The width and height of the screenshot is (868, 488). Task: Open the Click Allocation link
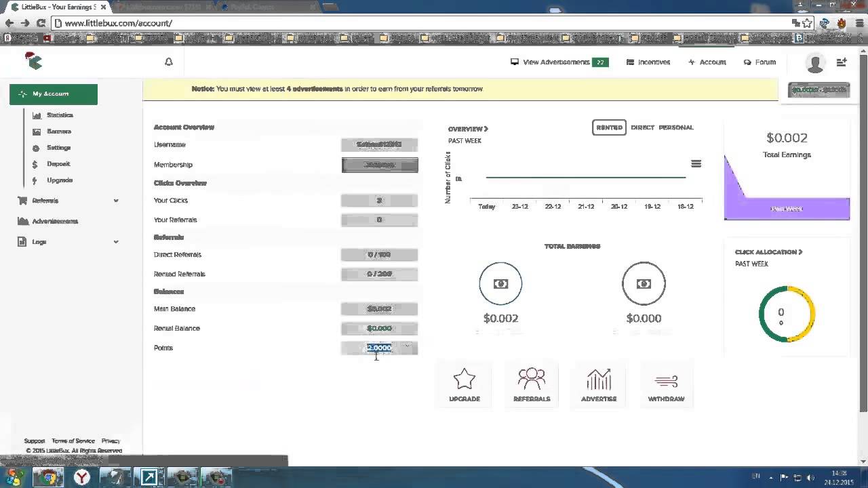coord(768,252)
